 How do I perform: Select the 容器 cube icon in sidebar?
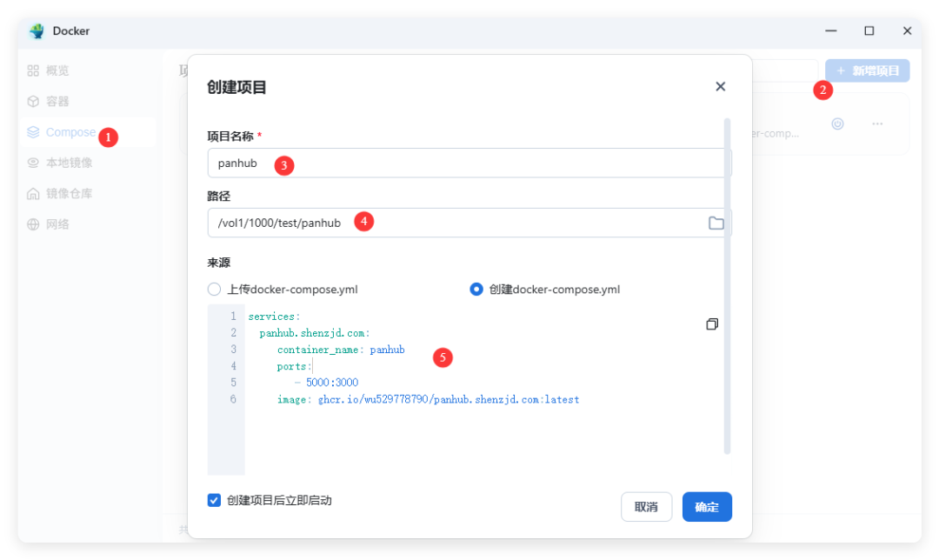[33, 101]
